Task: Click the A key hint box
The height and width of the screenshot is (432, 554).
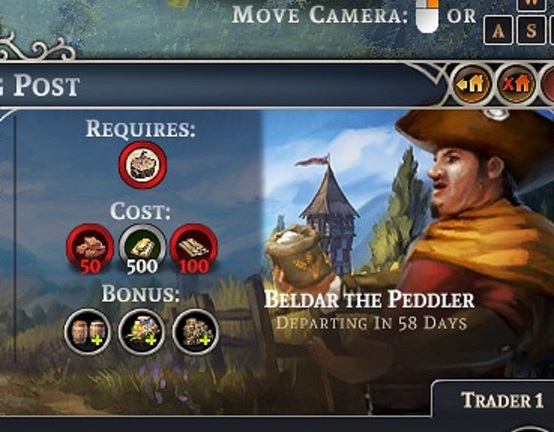Action: click(x=498, y=31)
